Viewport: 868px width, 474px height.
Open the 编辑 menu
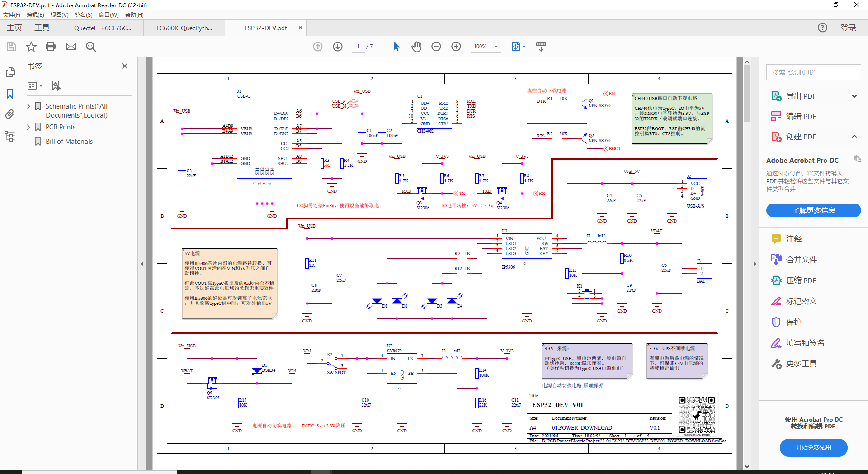click(x=35, y=14)
